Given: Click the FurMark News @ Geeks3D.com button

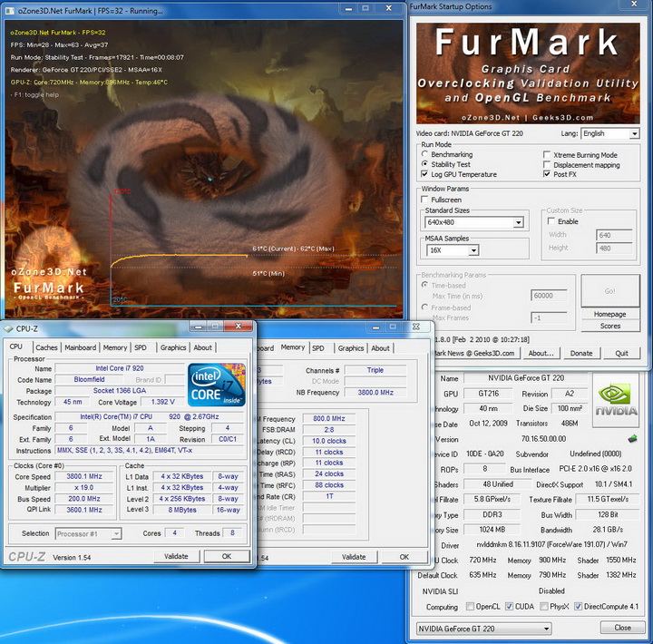Looking at the screenshot, I should pos(475,353).
